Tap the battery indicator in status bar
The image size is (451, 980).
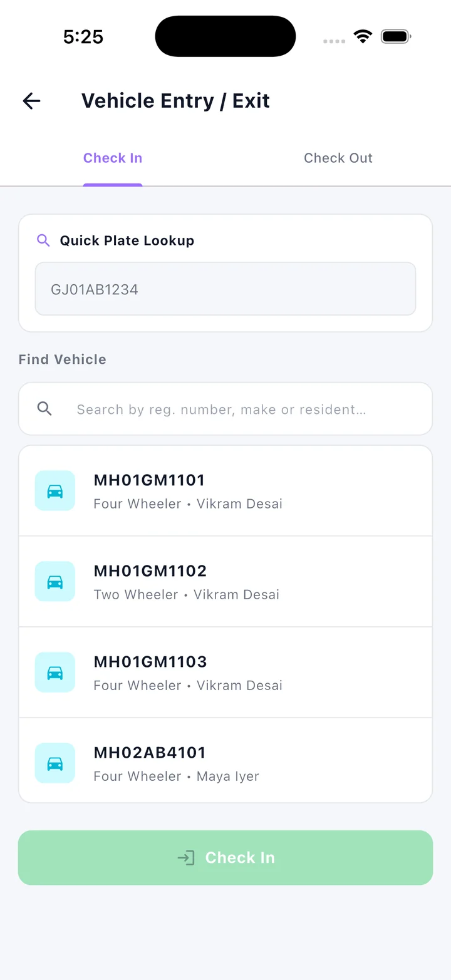coord(395,36)
